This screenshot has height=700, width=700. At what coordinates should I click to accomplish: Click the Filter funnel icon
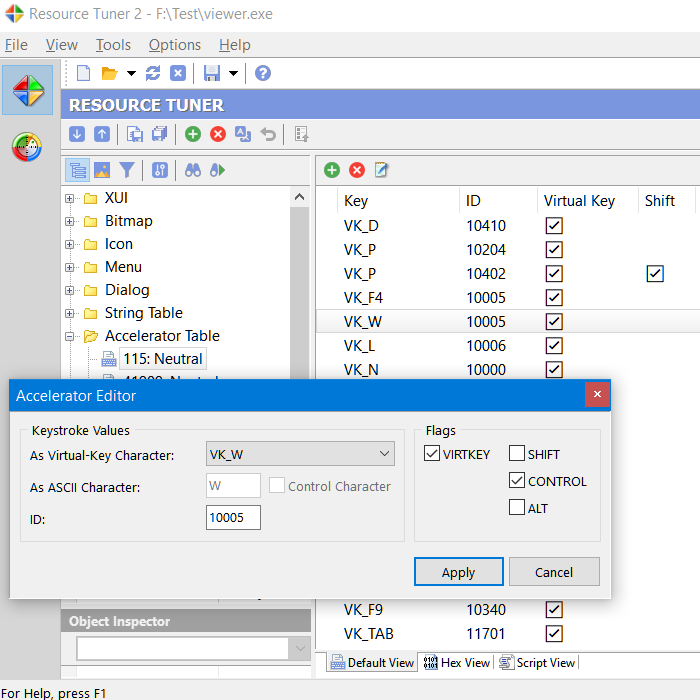(127, 170)
